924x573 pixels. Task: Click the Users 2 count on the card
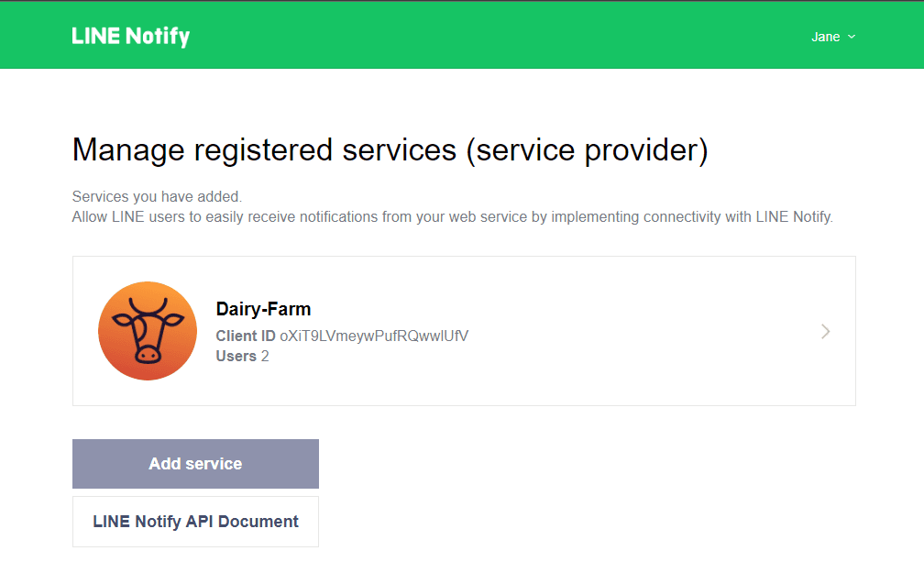tap(242, 356)
